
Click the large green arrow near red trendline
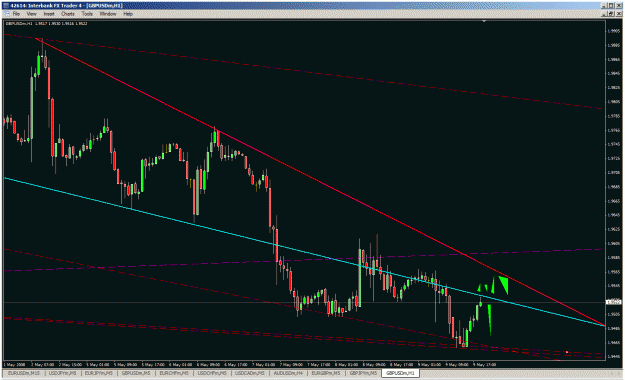(x=505, y=284)
